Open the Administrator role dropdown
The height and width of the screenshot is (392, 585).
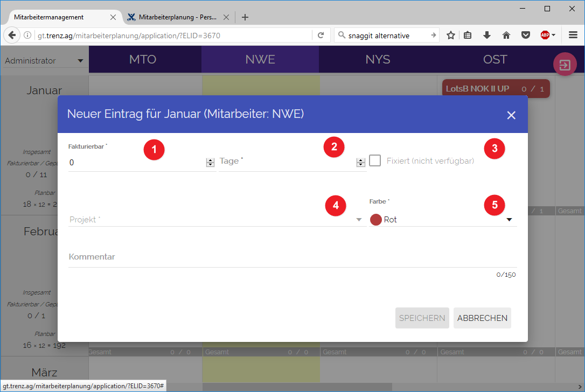[44, 61]
